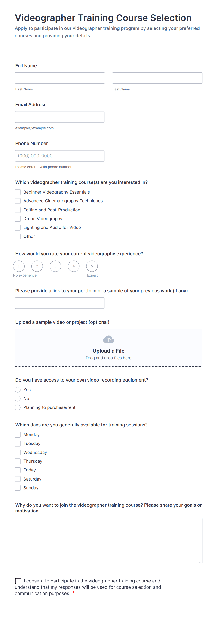The width and height of the screenshot is (215, 644).
Task: Choose Planning to purchase/rent option
Action: 18,407
